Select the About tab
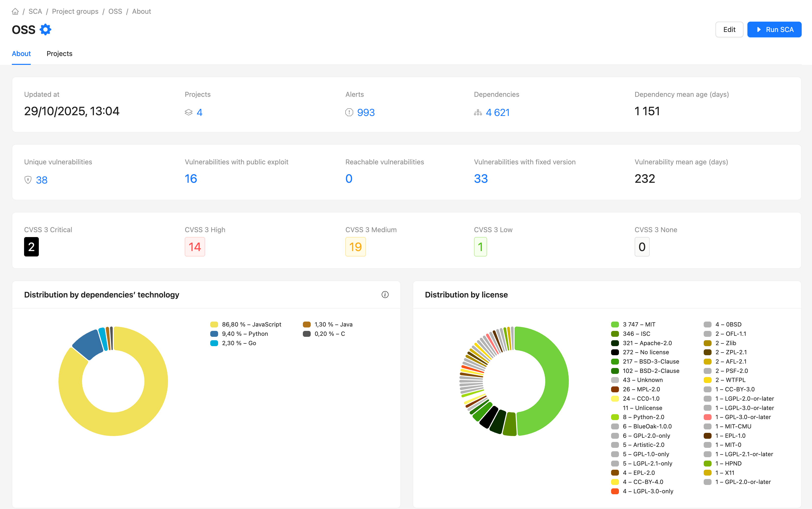 pyautogui.click(x=21, y=54)
